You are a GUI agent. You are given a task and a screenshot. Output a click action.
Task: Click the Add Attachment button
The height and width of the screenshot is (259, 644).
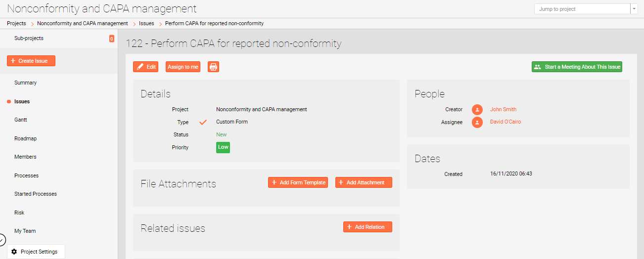(x=364, y=182)
